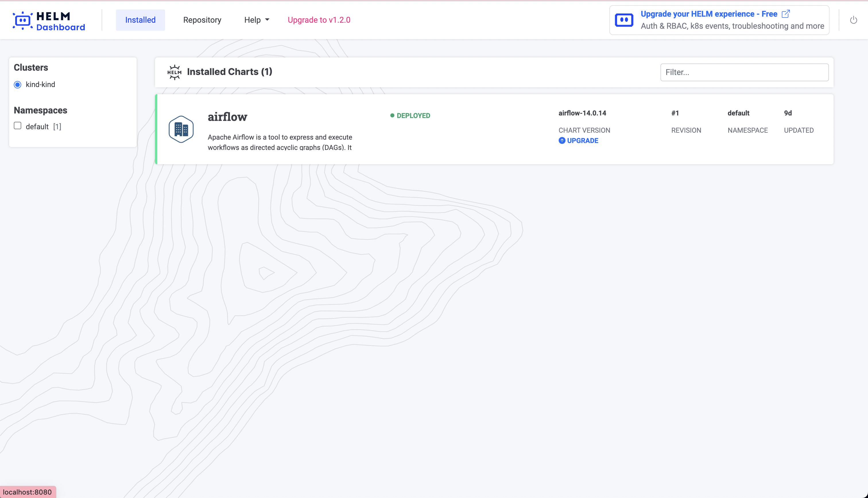Select the airflow chart building icon
868x498 pixels.
coord(181,129)
